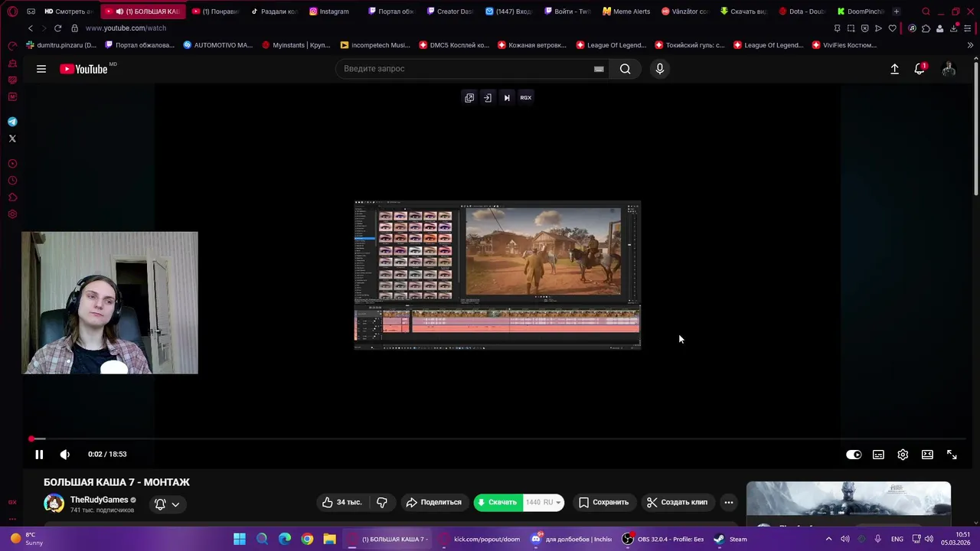Open X (Twitter) in Opera sidebar

[12, 139]
